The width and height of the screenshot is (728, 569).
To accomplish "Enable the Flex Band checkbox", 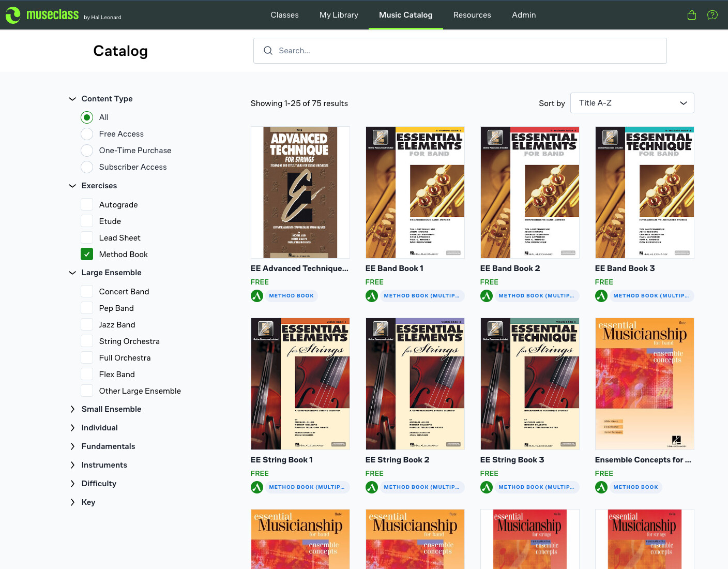I will [87, 375].
